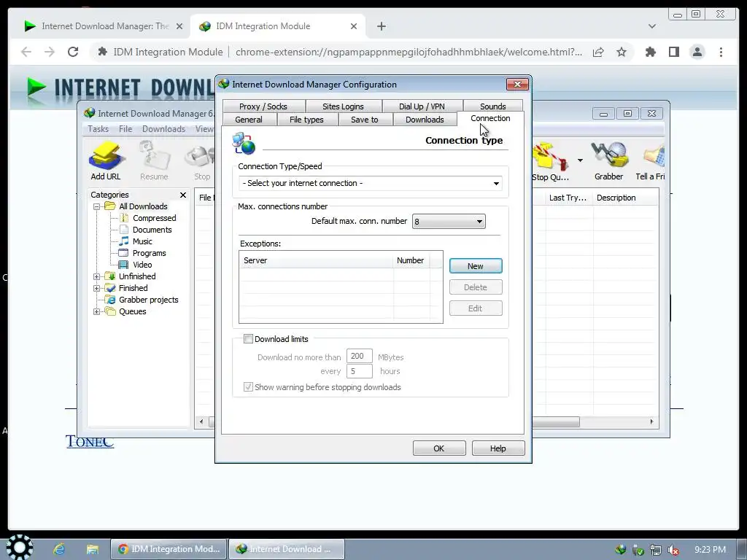747x560 pixels.
Task: Open the Downloads menu in IDM
Action: (163, 129)
